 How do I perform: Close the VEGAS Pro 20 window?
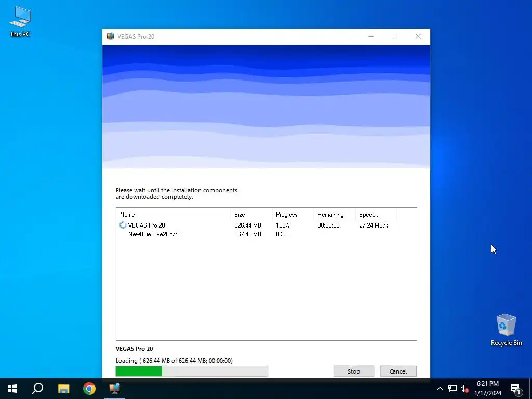click(x=418, y=37)
